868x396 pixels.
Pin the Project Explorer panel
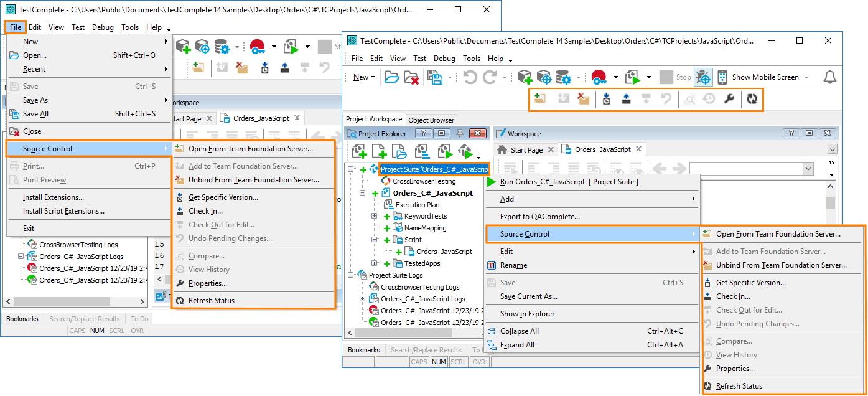459,133
